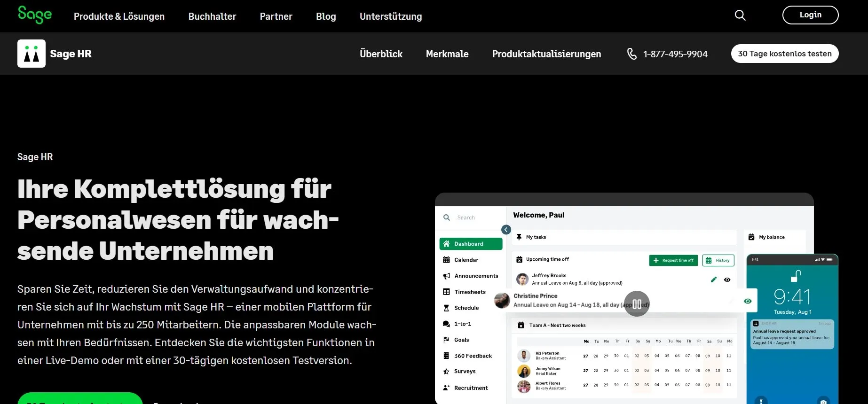Click 30 Tage kostenlos testen button
The width and height of the screenshot is (868, 404).
coord(785,54)
